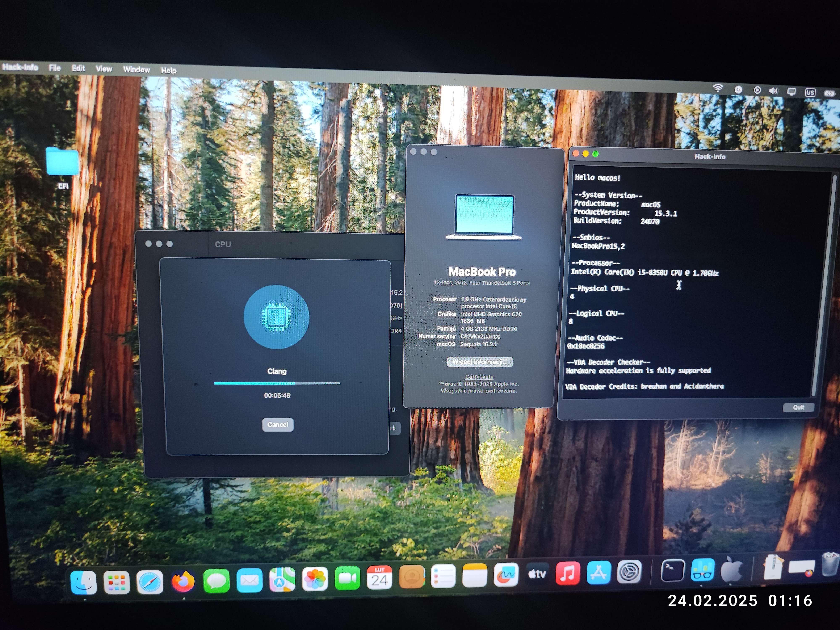
Task: Open the Certyfikaty link
Action: [x=479, y=377]
